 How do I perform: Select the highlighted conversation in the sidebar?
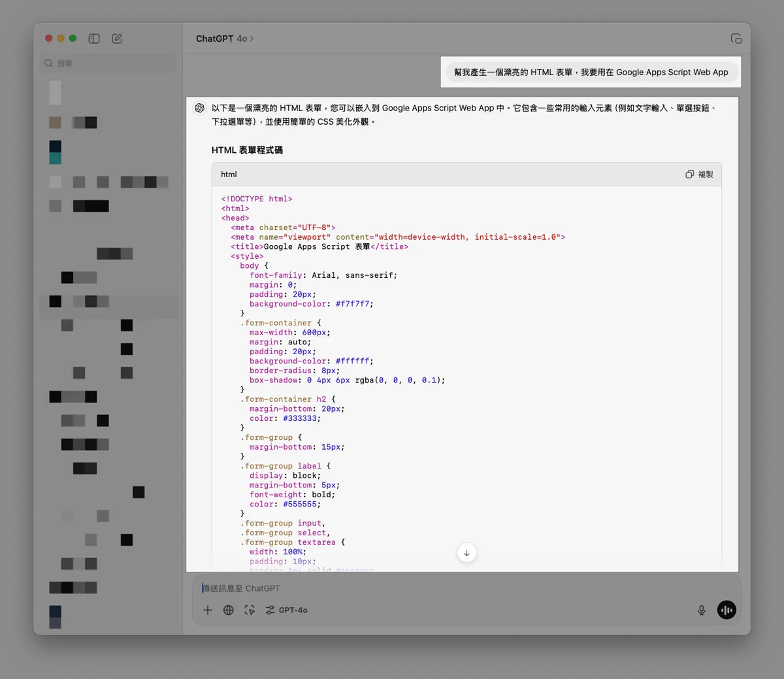(x=108, y=302)
